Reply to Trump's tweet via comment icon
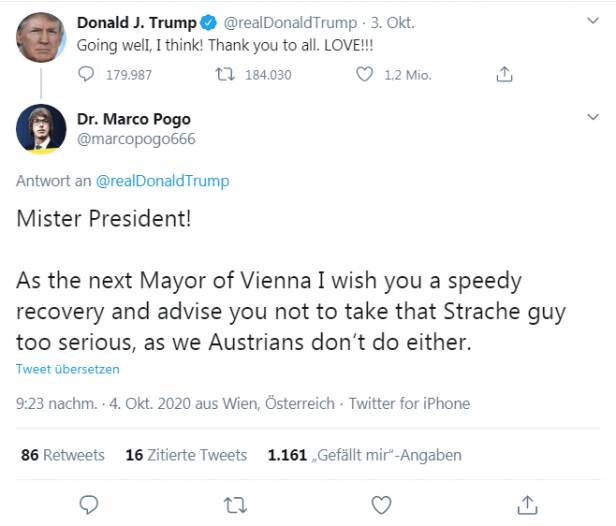This screenshot has width=616, height=526. click(x=88, y=73)
